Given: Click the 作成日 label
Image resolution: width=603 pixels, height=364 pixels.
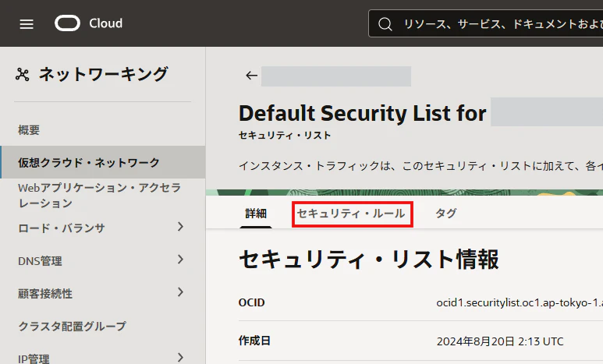Looking at the screenshot, I should point(254,341).
